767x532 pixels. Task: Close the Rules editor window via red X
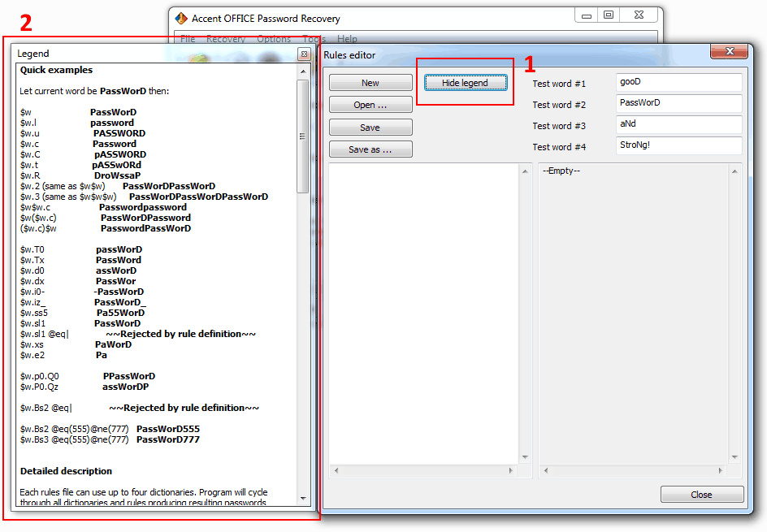point(730,51)
